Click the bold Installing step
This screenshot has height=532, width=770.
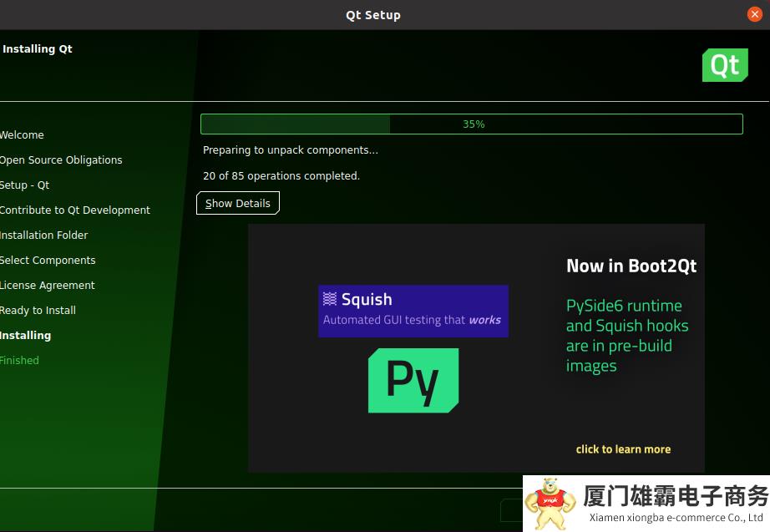pyautogui.click(x=25, y=336)
